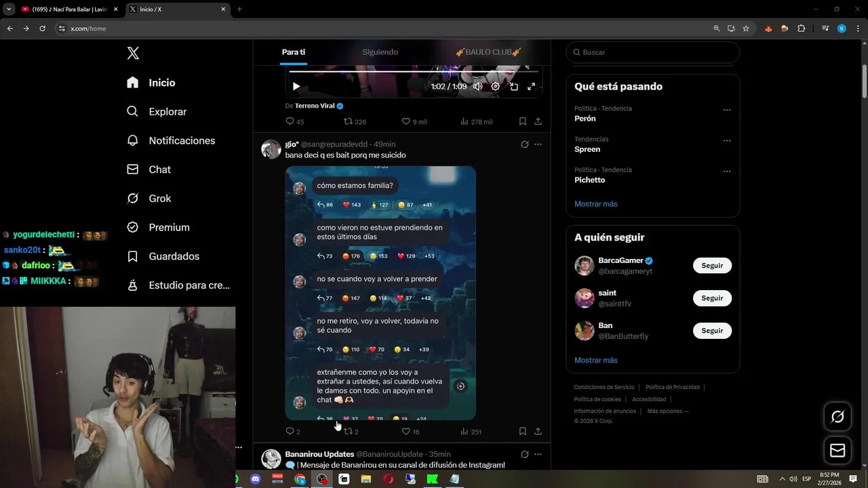Repost the video post with 326 reposts

pyautogui.click(x=355, y=121)
